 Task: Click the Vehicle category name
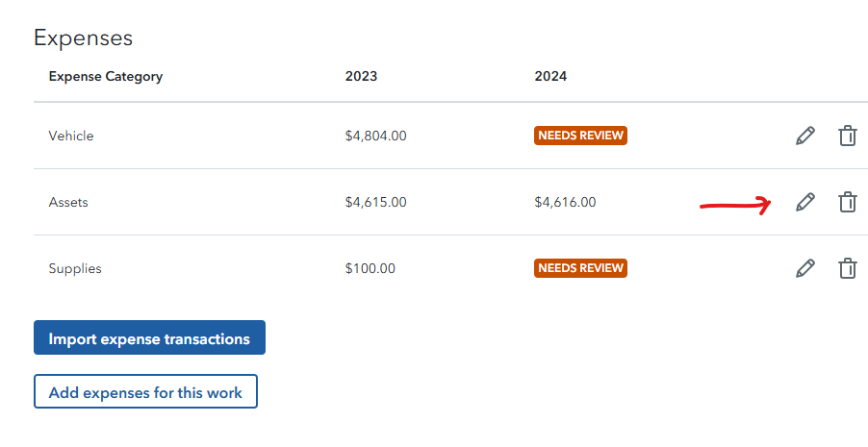click(71, 137)
